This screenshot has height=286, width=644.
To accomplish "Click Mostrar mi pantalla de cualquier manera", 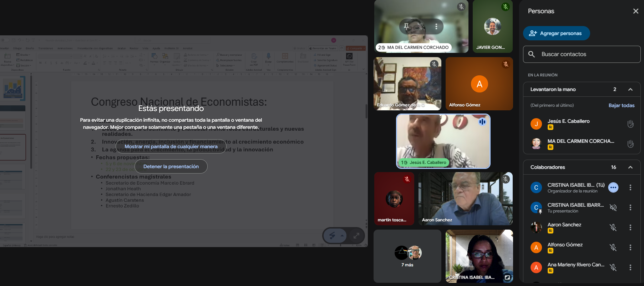I will 171,146.
